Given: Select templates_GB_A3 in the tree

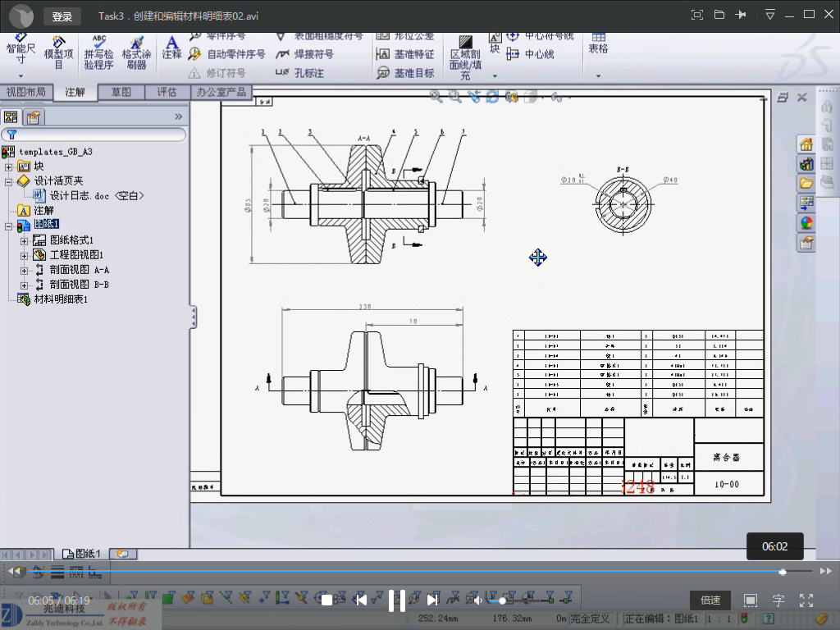Looking at the screenshot, I should [56, 152].
